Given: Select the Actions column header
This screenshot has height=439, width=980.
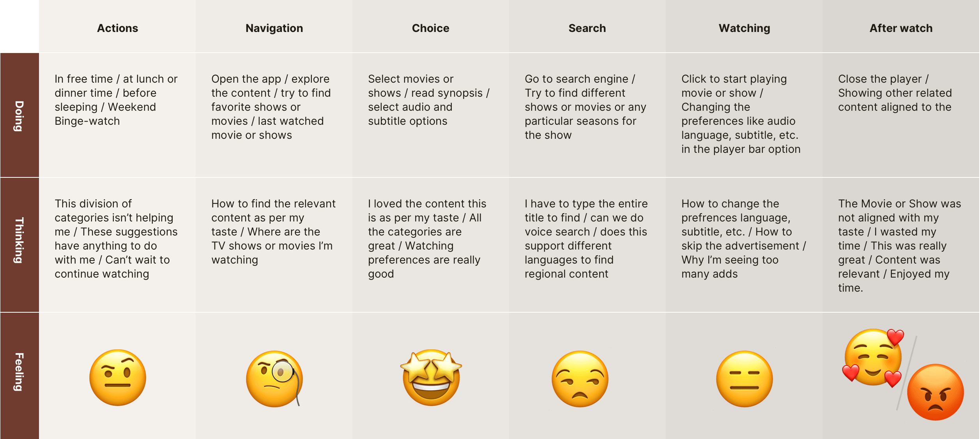Looking at the screenshot, I should coord(118,28).
